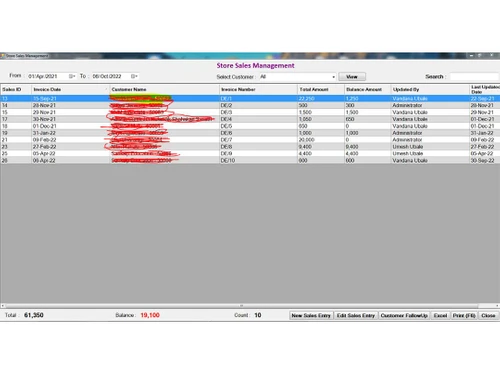Viewport: 500px width, 375px height.
Task: Select invoice number DE/5 cell
Action: coord(258,126)
